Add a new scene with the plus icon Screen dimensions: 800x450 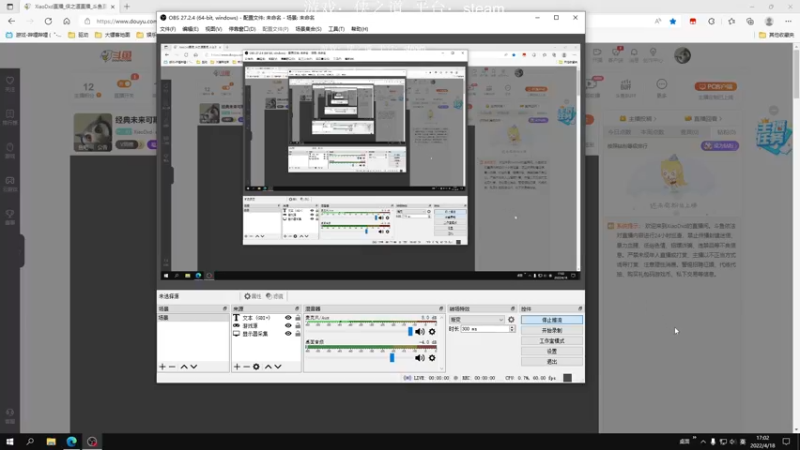coord(162,367)
